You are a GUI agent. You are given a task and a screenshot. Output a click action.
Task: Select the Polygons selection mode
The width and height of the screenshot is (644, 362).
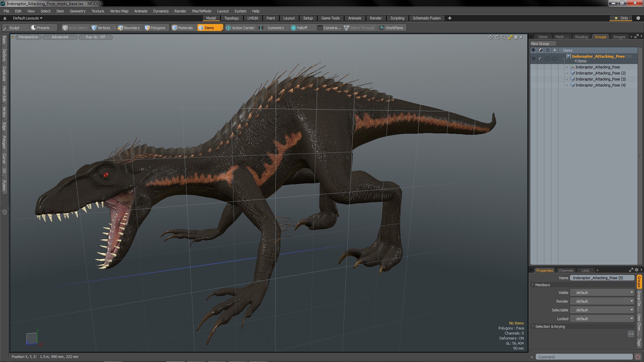(155, 28)
